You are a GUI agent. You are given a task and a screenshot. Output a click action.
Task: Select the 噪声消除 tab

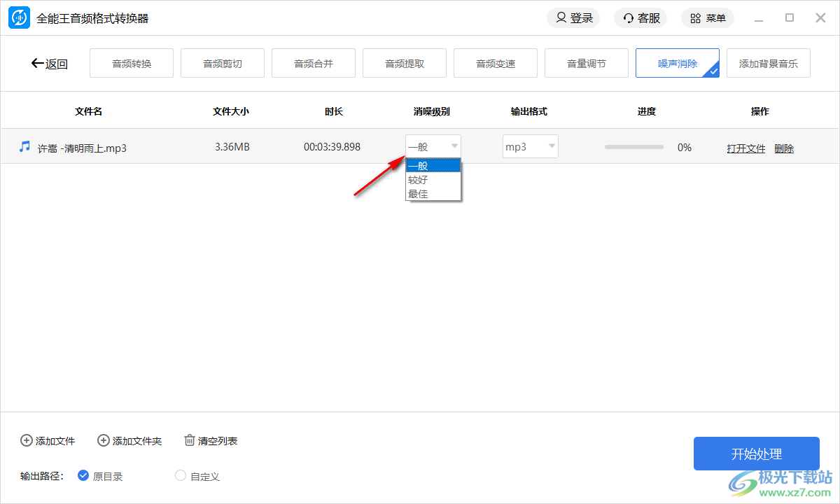tap(678, 63)
